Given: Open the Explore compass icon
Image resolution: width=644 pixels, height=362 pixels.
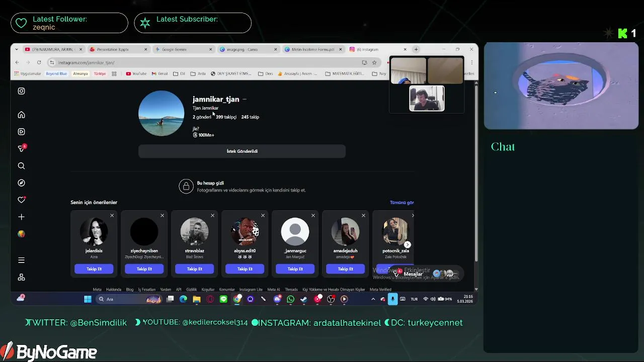Looking at the screenshot, I should pyautogui.click(x=21, y=183).
